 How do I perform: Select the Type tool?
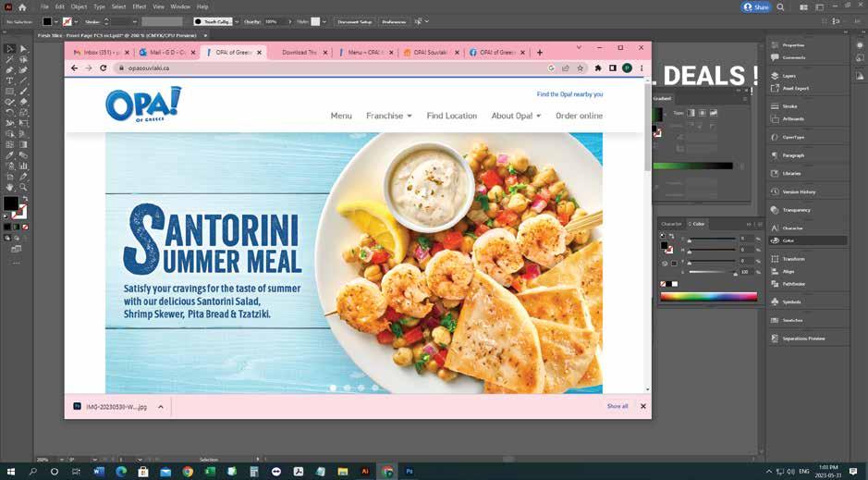(x=9, y=80)
